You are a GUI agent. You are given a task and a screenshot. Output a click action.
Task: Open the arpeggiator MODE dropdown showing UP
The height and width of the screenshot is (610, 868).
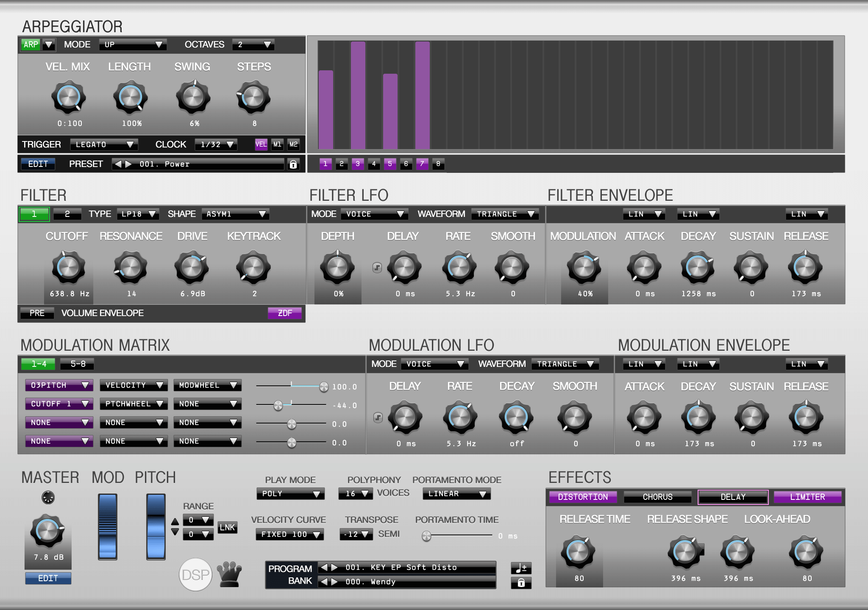133,44
